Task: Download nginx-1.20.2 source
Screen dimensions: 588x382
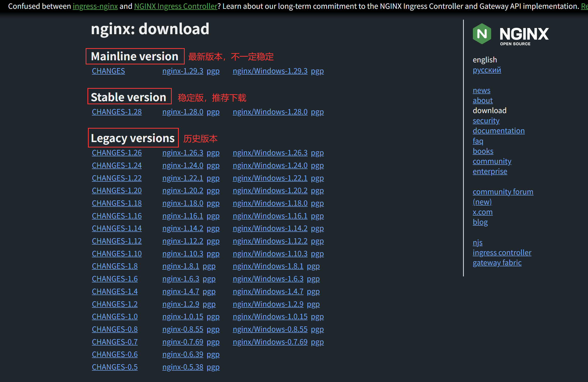Action: click(x=183, y=190)
